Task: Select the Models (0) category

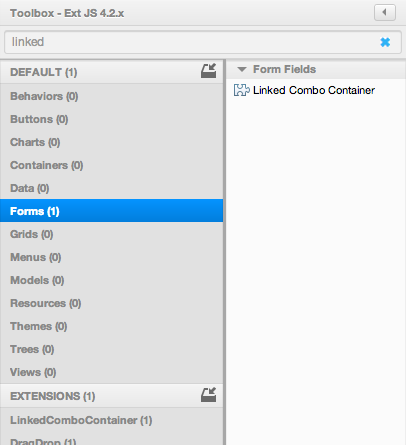Action: 111,280
